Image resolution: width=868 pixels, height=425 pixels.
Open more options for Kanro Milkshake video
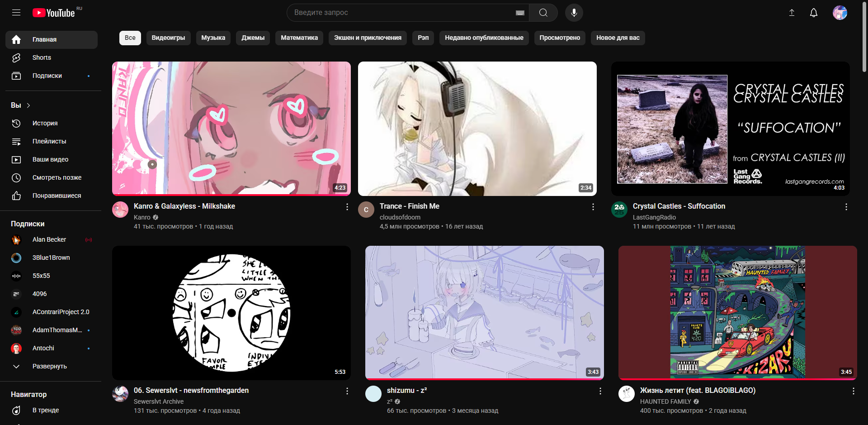347,207
